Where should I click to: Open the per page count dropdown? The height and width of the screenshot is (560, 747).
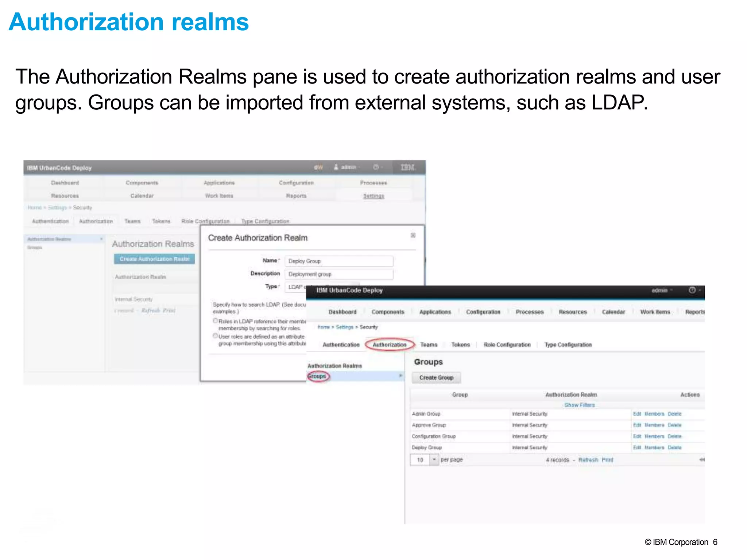(x=434, y=460)
